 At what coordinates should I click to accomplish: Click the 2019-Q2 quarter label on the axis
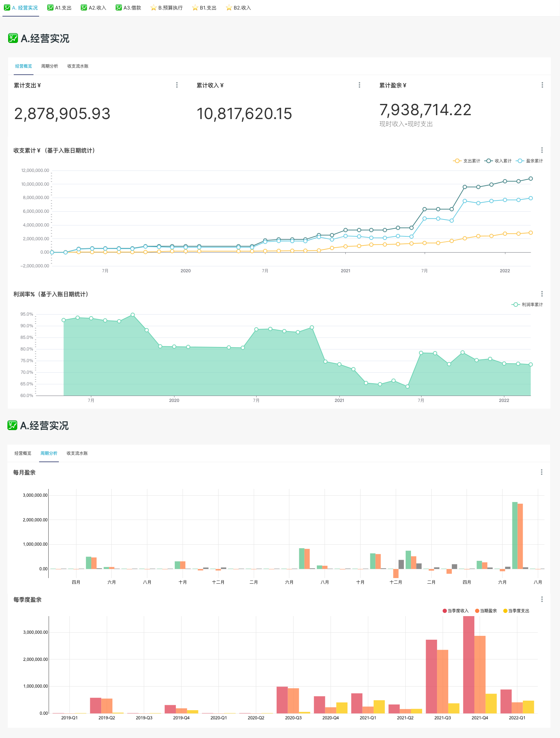click(107, 718)
